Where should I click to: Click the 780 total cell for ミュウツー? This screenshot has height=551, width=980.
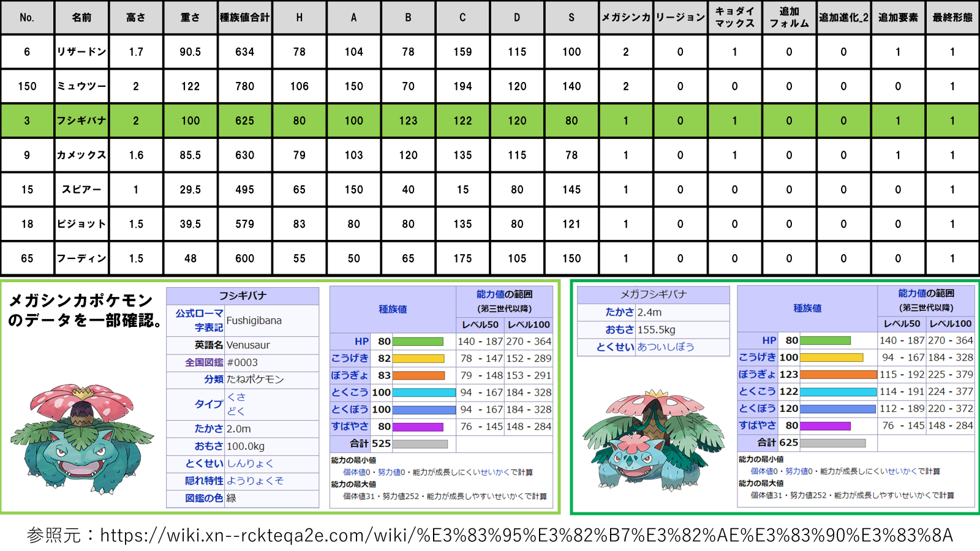[x=245, y=86]
